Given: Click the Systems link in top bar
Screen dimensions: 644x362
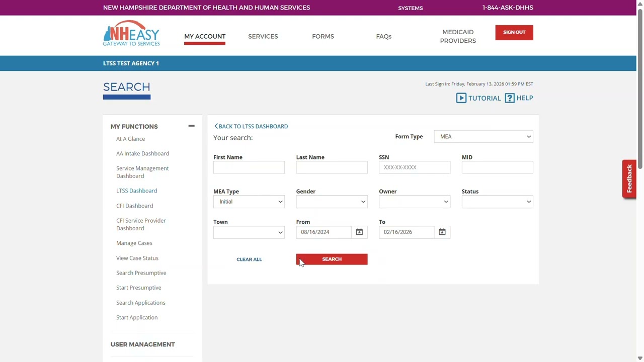Looking at the screenshot, I should click(411, 8).
